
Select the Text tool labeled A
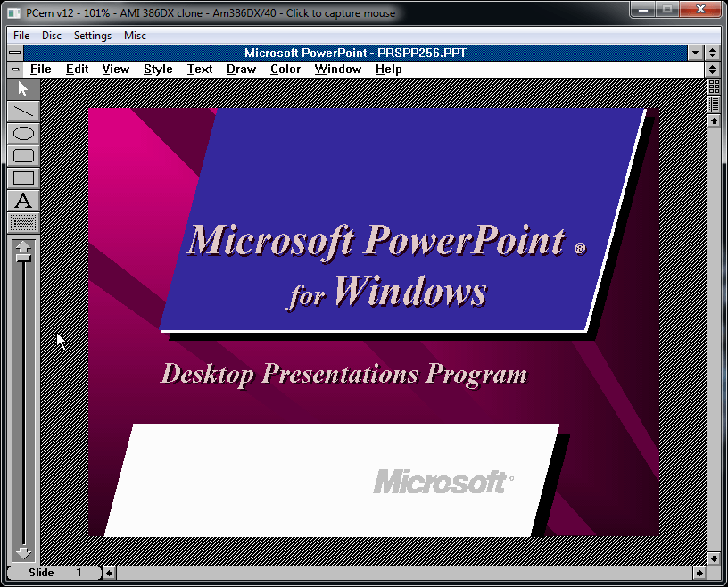(x=23, y=201)
